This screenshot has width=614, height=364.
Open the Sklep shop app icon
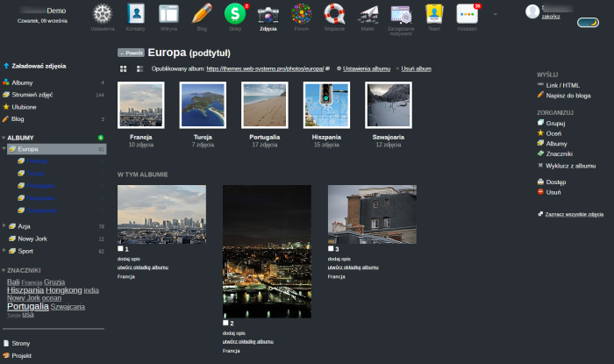234,13
